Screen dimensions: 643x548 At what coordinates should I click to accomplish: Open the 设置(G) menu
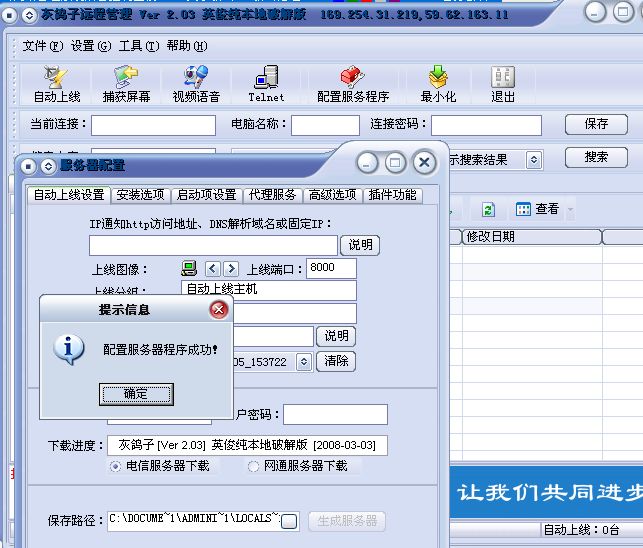[x=91, y=46]
